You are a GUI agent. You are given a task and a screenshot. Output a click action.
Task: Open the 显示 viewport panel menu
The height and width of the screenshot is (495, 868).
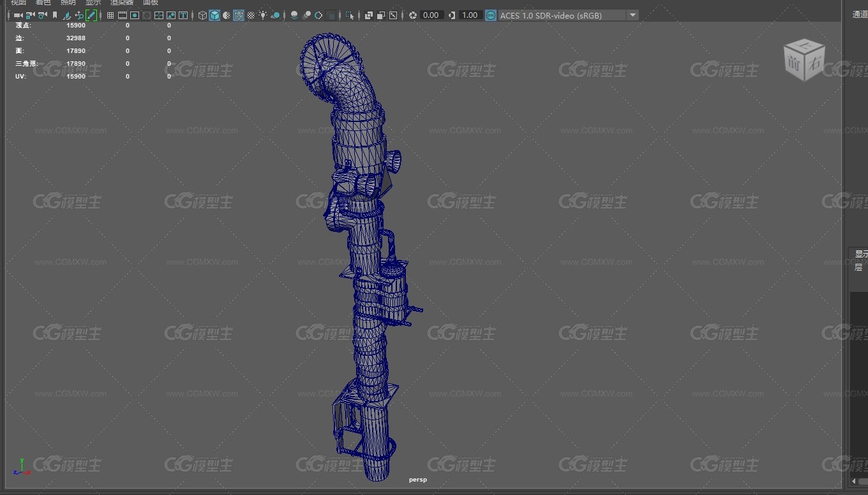[93, 3]
